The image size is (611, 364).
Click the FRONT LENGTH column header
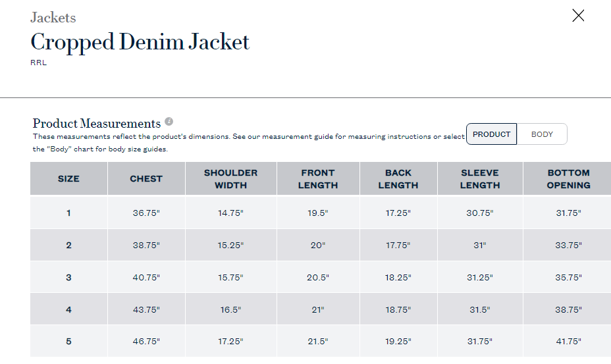click(318, 178)
